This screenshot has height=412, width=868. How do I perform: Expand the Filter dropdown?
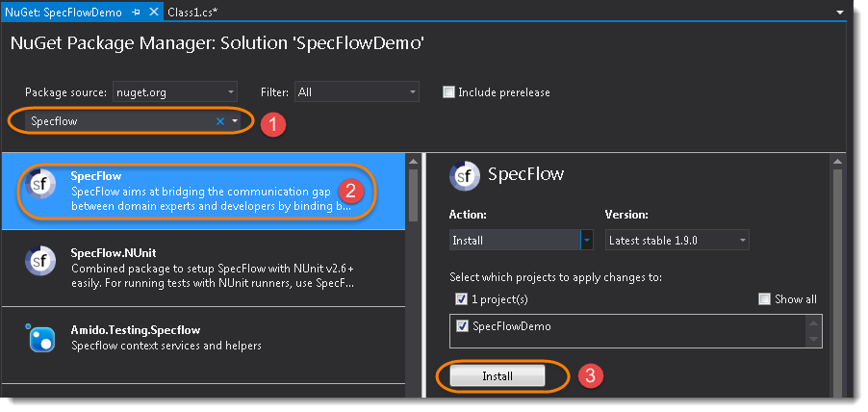[356, 92]
